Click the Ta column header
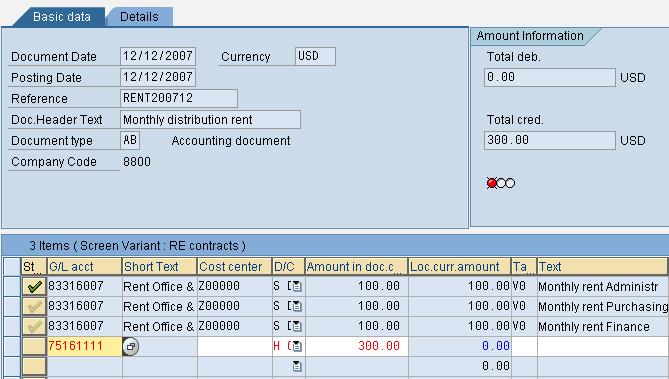669x379 pixels. [x=524, y=267]
